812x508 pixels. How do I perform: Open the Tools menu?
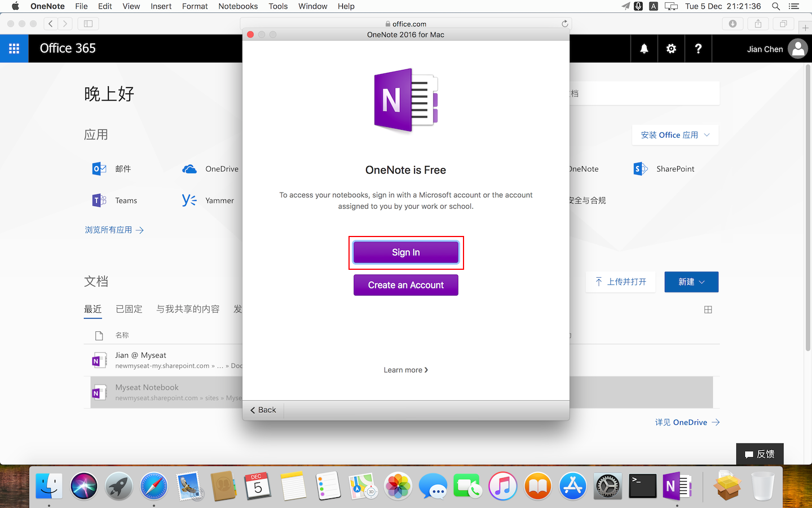[x=278, y=6]
